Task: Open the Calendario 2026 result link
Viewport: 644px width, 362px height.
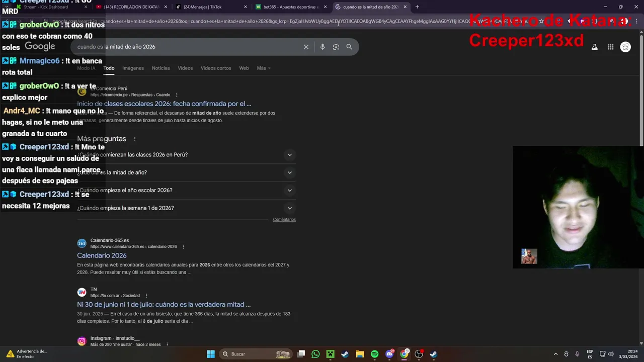Action: [x=102, y=255]
